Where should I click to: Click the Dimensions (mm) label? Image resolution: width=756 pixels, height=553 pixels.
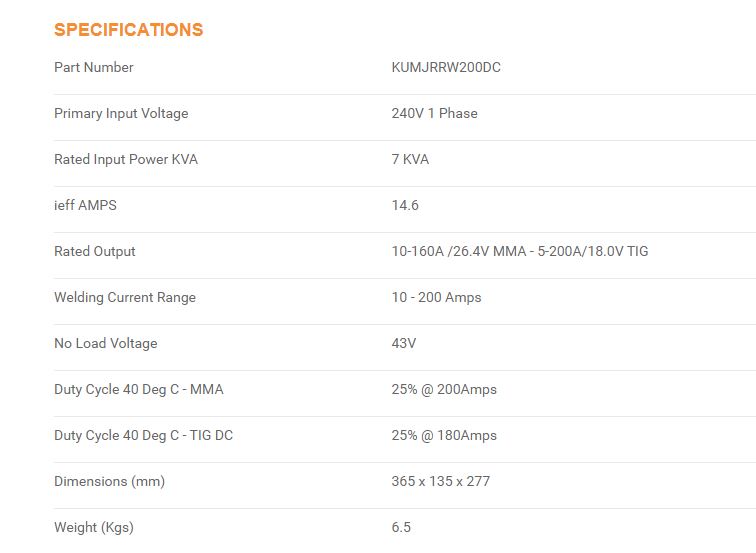[x=109, y=481]
